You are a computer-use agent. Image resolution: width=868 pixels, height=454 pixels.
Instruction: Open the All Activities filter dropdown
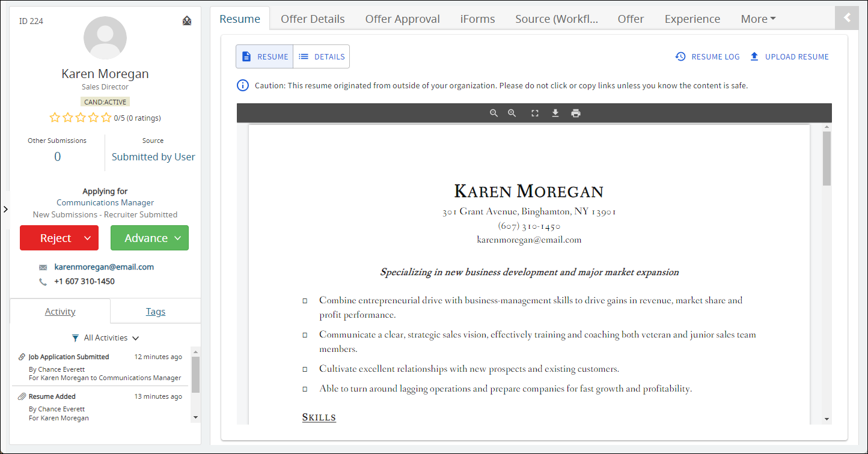(105, 338)
